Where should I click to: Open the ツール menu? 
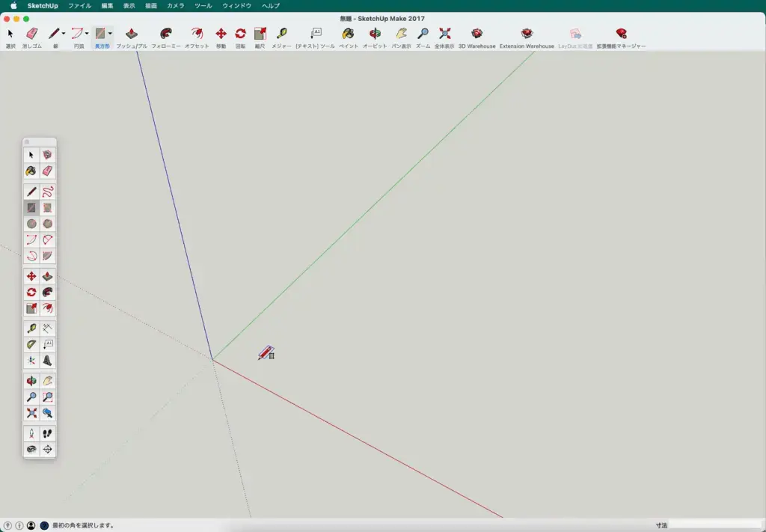(203, 6)
